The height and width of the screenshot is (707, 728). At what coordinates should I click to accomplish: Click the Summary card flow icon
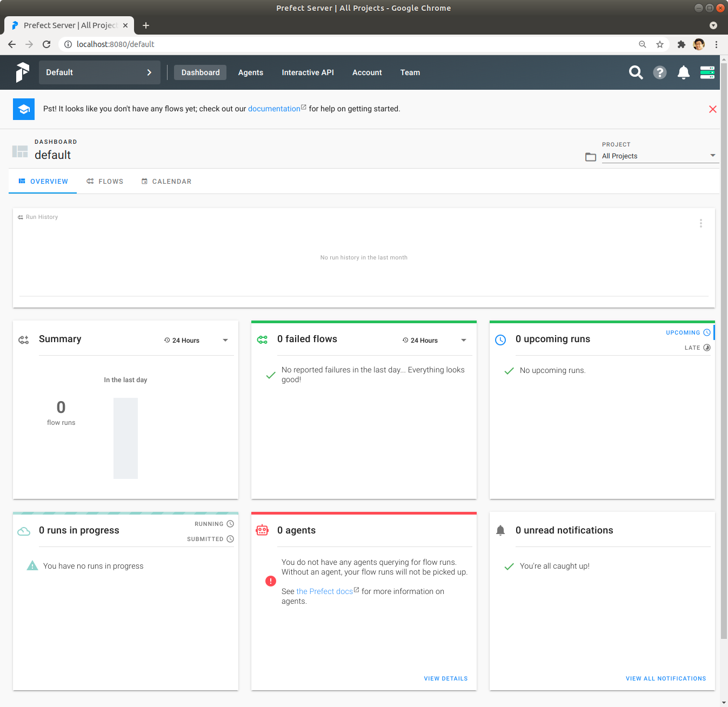pos(24,340)
